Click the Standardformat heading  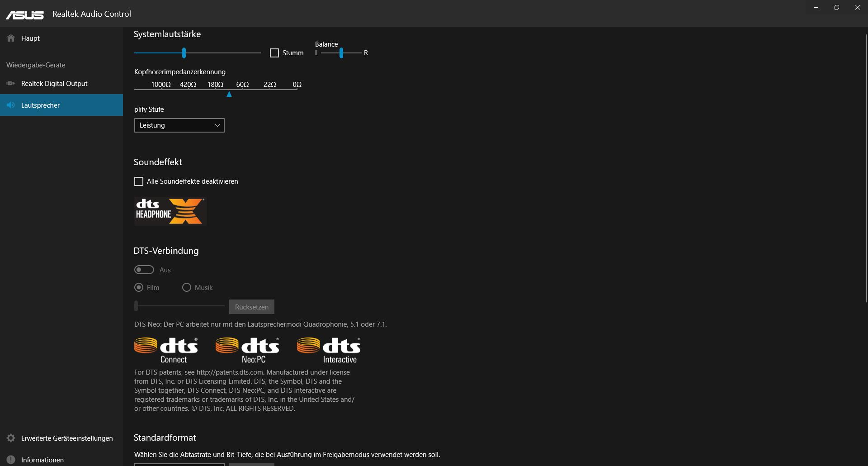pyautogui.click(x=165, y=437)
